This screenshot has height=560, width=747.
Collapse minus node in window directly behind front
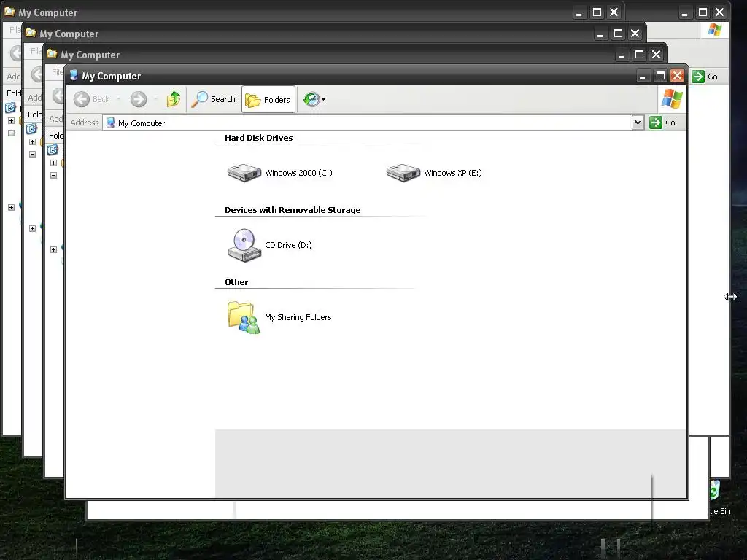(x=53, y=175)
